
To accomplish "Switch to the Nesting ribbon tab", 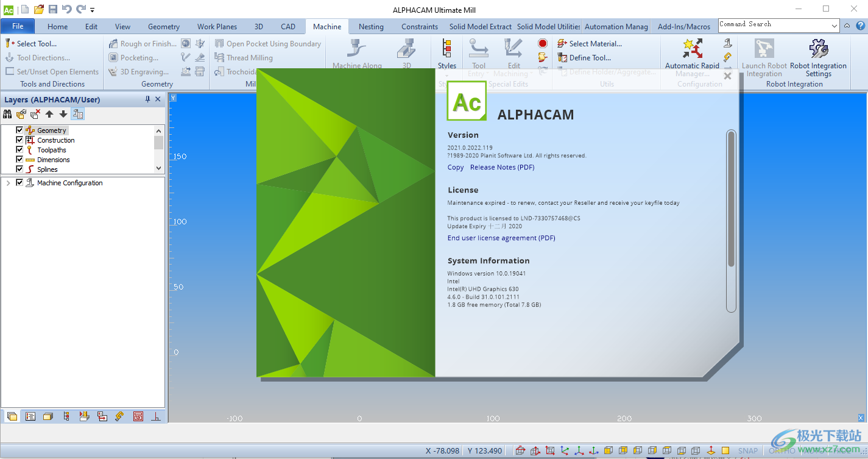I will pyautogui.click(x=371, y=26).
